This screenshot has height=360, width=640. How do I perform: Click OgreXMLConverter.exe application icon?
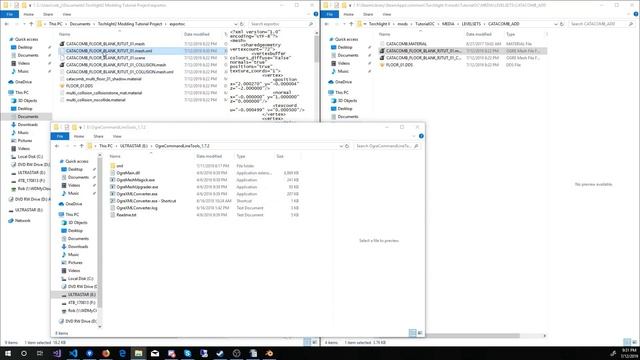(113, 194)
